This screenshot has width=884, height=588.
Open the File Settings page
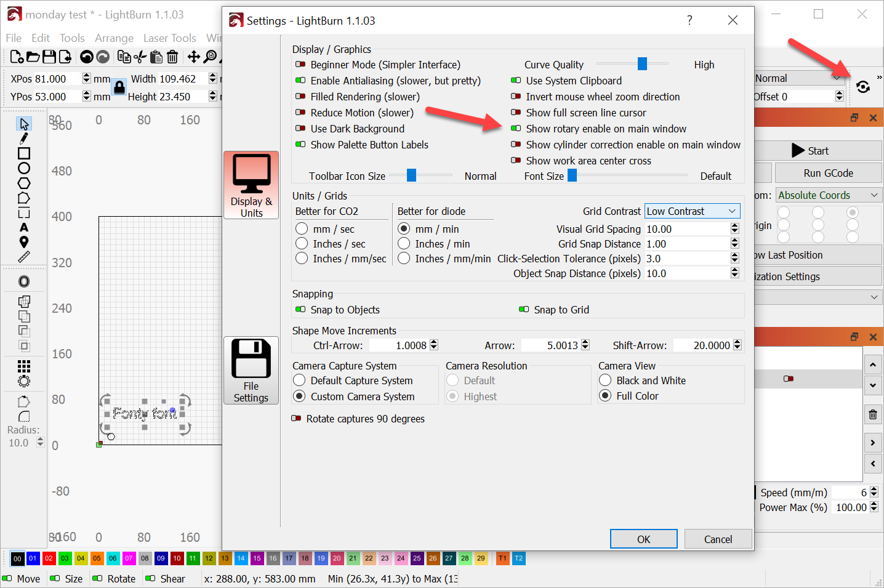point(251,370)
